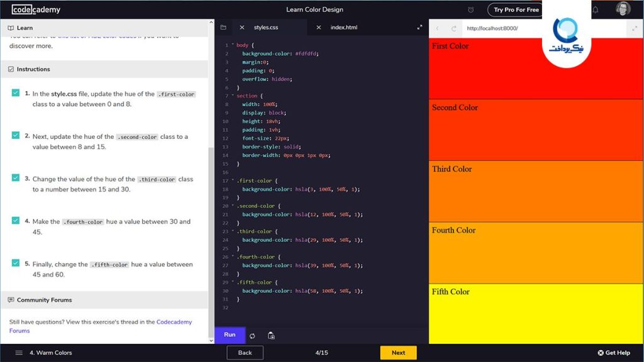The height and width of the screenshot is (362, 644).
Task: Open the notifications bell icon
Action: (x=594, y=9)
